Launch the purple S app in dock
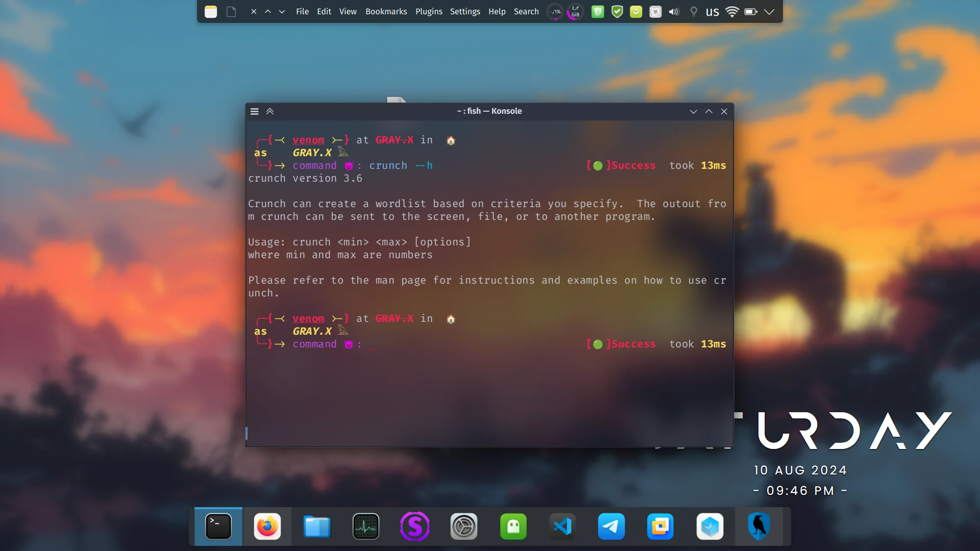This screenshot has width=980, height=551. [x=415, y=527]
